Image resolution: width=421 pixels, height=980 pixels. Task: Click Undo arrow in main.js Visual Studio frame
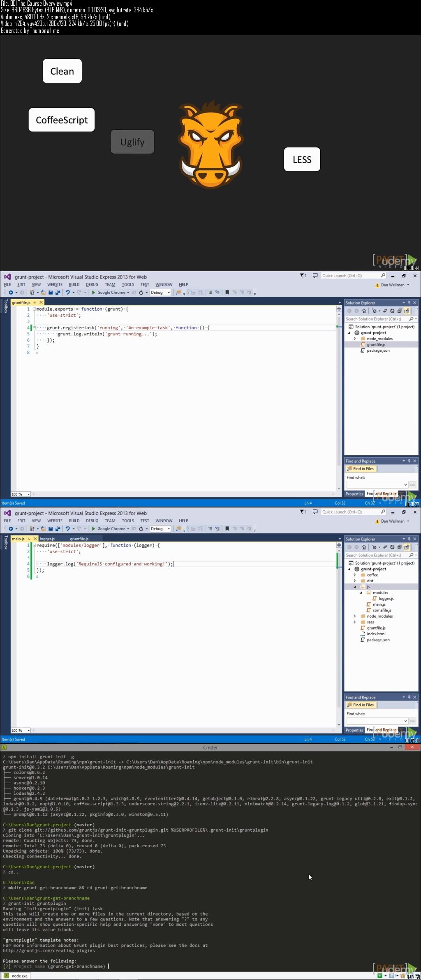coord(67,529)
